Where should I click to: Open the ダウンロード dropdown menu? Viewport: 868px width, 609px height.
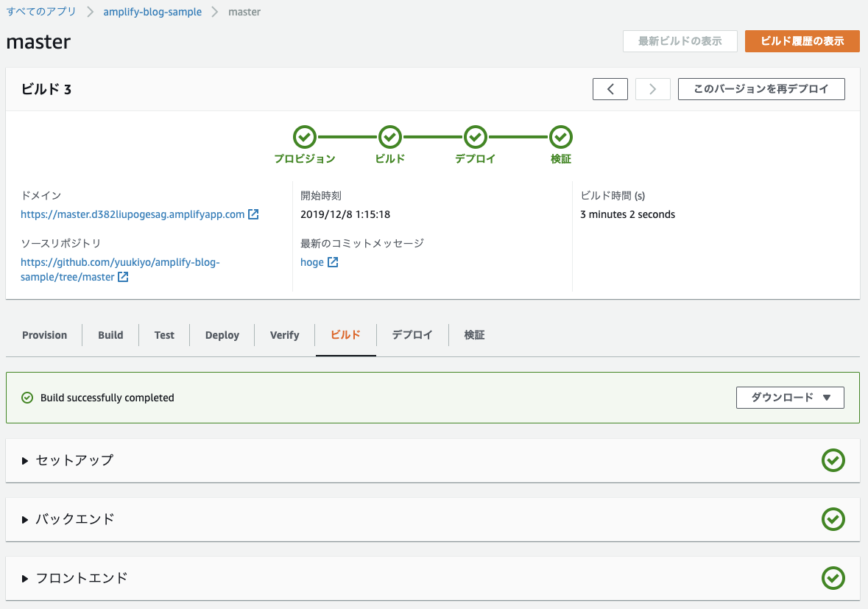click(790, 398)
